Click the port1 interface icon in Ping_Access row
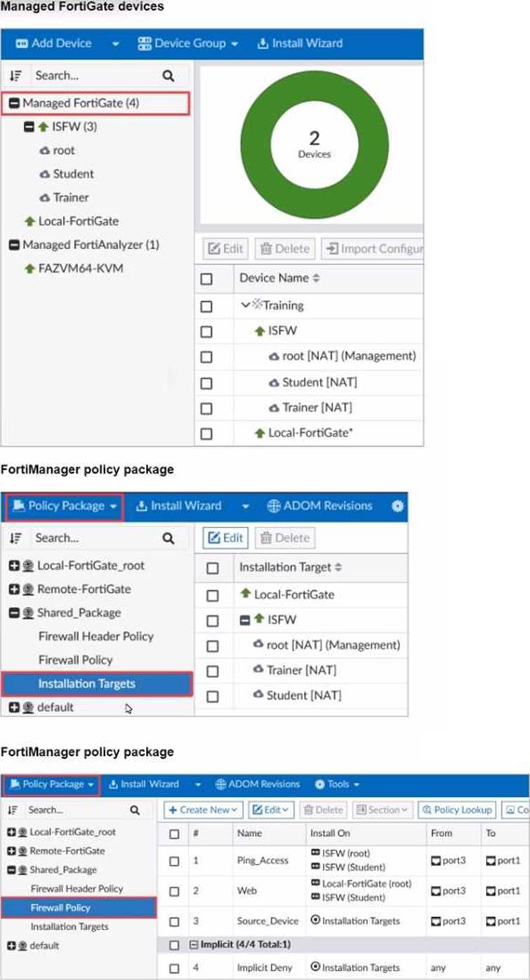The width and height of the screenshot is (530, 980). (492, 861)
